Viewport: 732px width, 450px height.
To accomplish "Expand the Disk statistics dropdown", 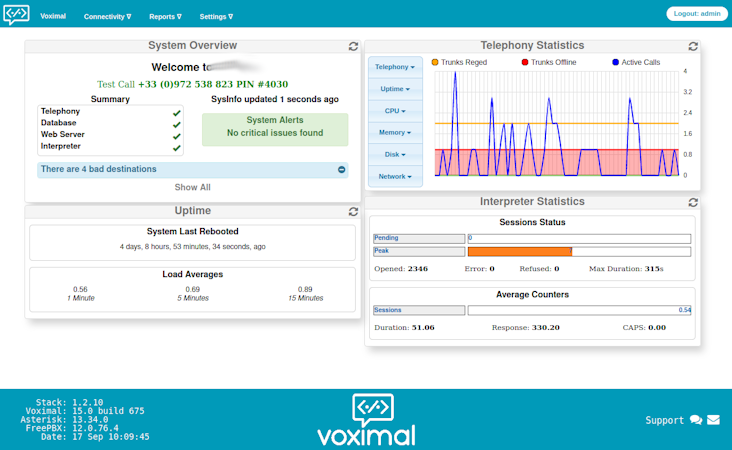I will pos(395,155).
